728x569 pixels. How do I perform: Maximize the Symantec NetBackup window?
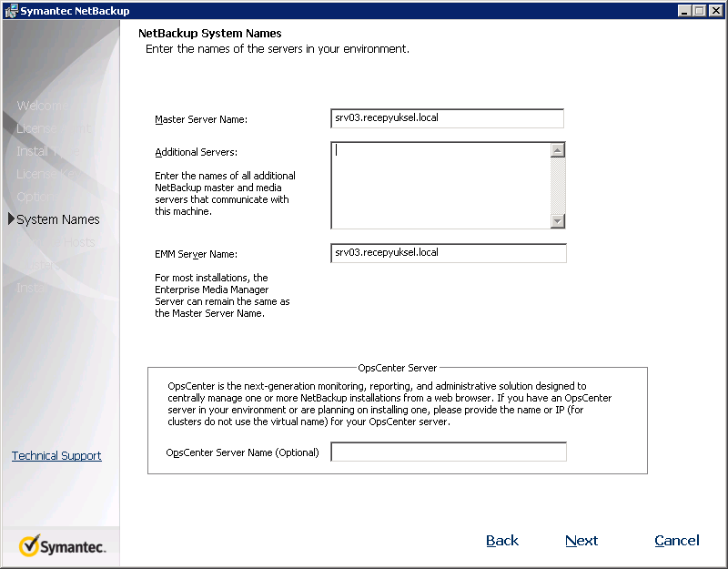pyautogui.click(x=699, y=11)
